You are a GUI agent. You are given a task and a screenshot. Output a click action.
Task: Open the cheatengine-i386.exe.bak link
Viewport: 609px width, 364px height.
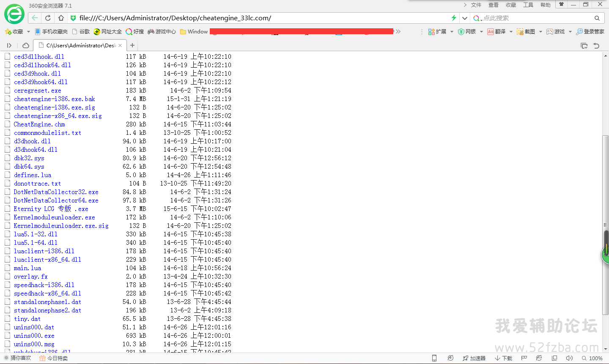click(x=54, y=99)
